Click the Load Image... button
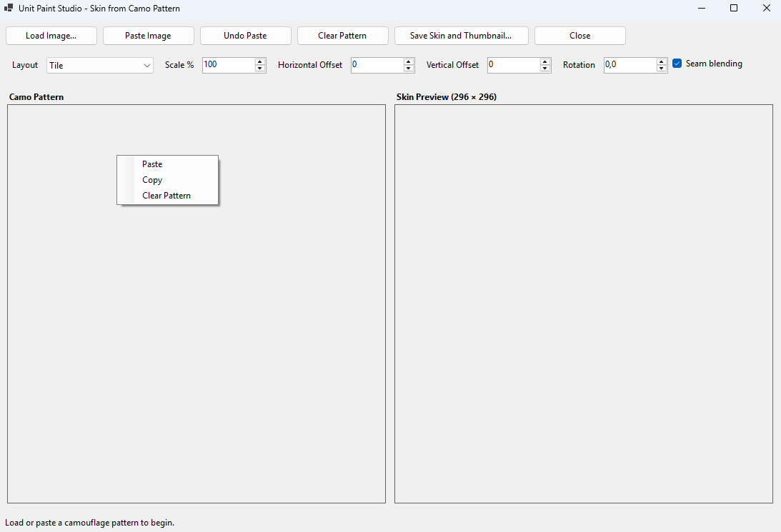 tap(51, 36)
